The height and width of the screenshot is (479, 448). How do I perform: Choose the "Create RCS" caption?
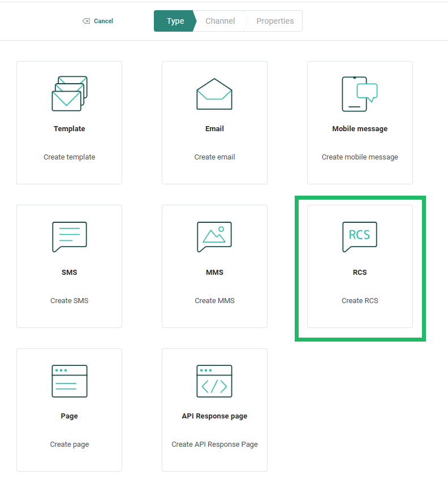360,301
